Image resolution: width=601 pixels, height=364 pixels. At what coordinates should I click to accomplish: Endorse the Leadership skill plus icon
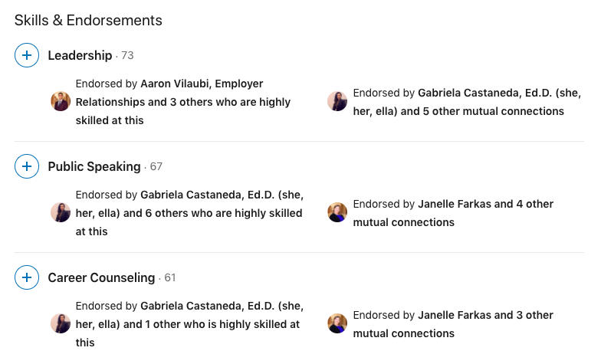coord(27,55)
